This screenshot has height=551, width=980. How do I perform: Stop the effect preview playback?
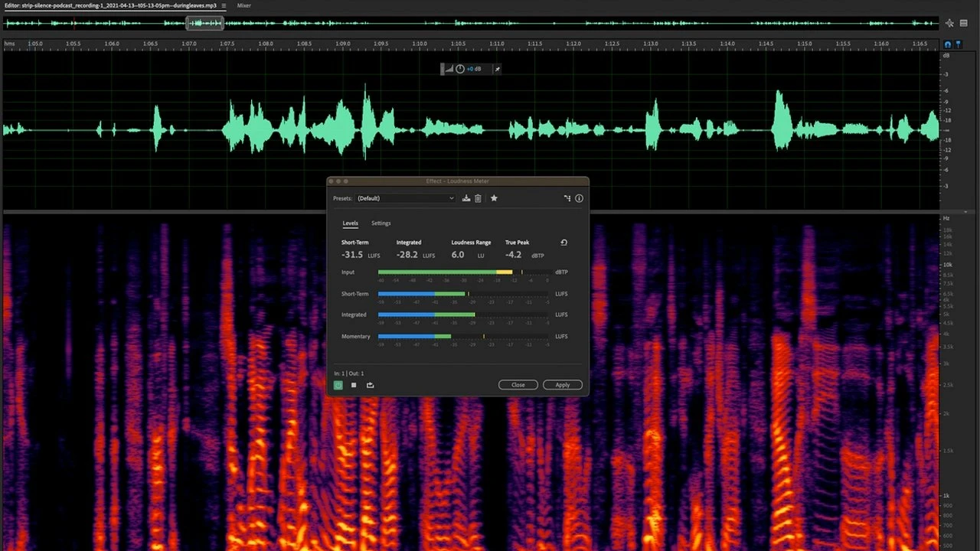[354, 385]
